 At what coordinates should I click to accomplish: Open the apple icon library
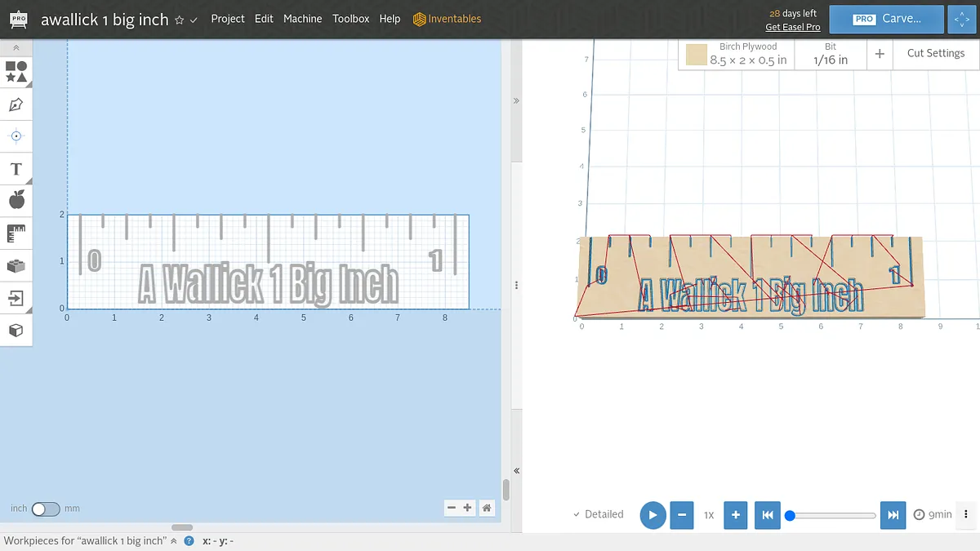point(16,200)
